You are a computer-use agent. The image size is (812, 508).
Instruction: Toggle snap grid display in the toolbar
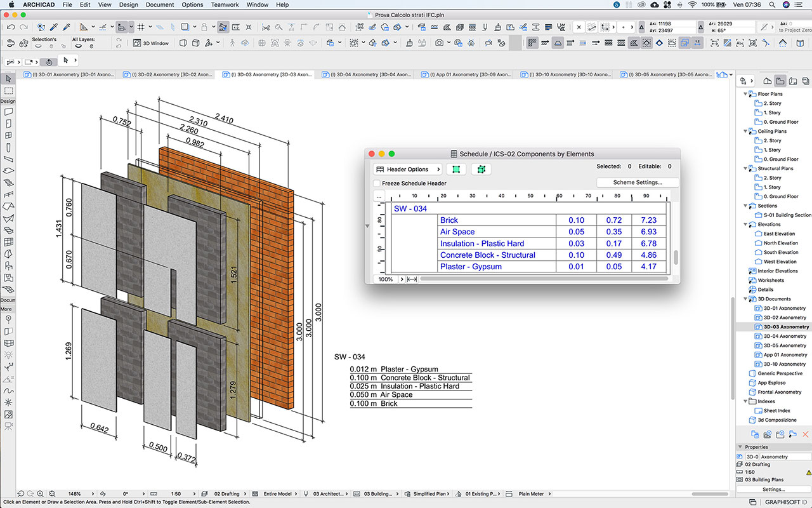click(141, 28)
